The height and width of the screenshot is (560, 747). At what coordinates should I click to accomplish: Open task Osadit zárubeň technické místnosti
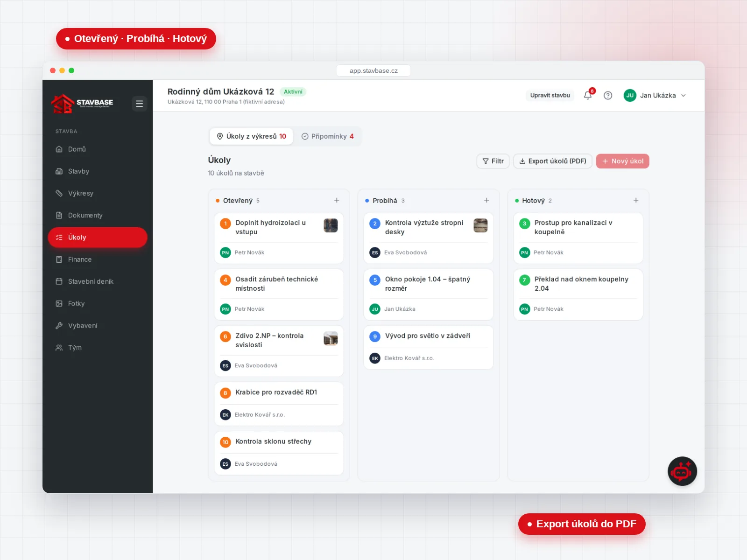pos(279,295)
